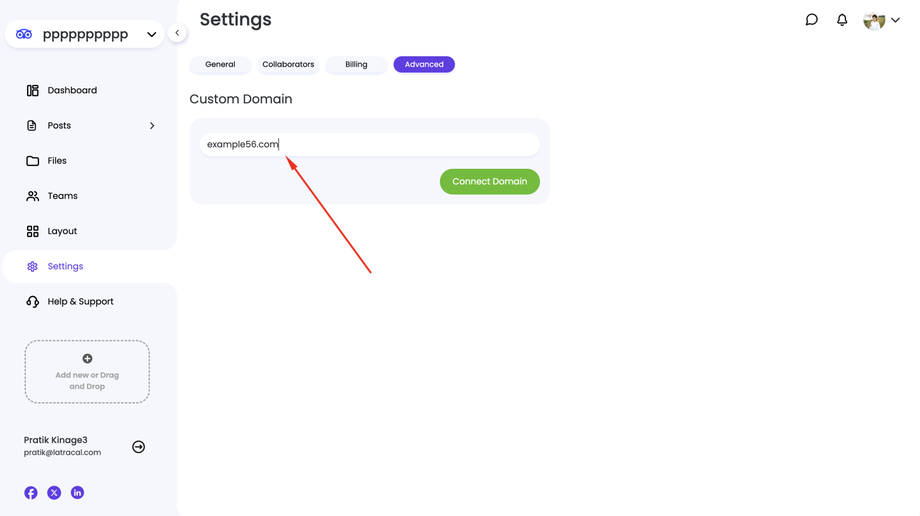Open the LinkedIn social link
Viewport: 920px width, 516px height.
coord(77,493)
